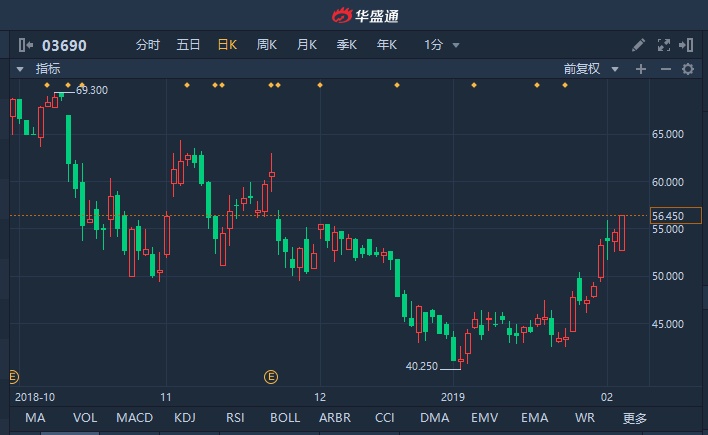This screenshot has height=435, width=708.
Task: Toggle the MACD indicator
Action: click(x=134, y=418)
